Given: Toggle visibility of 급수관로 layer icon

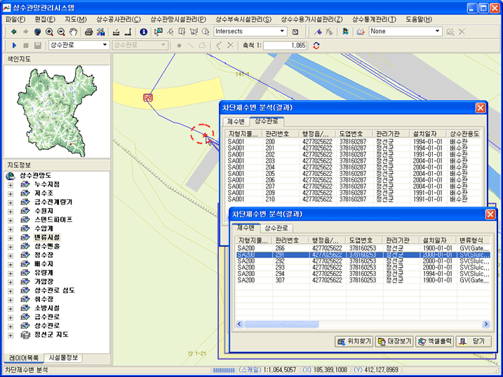Looking at the screenshot, I should click(25, 317).
